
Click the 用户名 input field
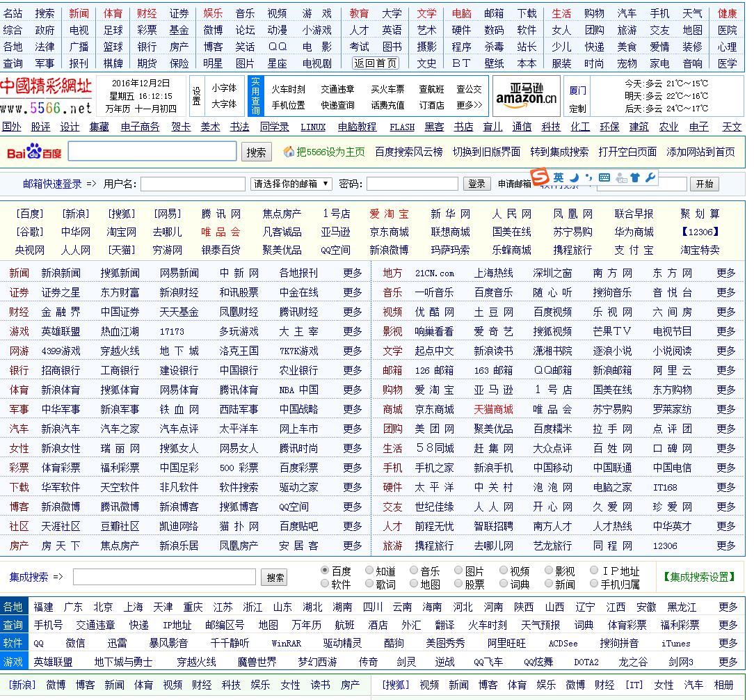pos(193,184)
